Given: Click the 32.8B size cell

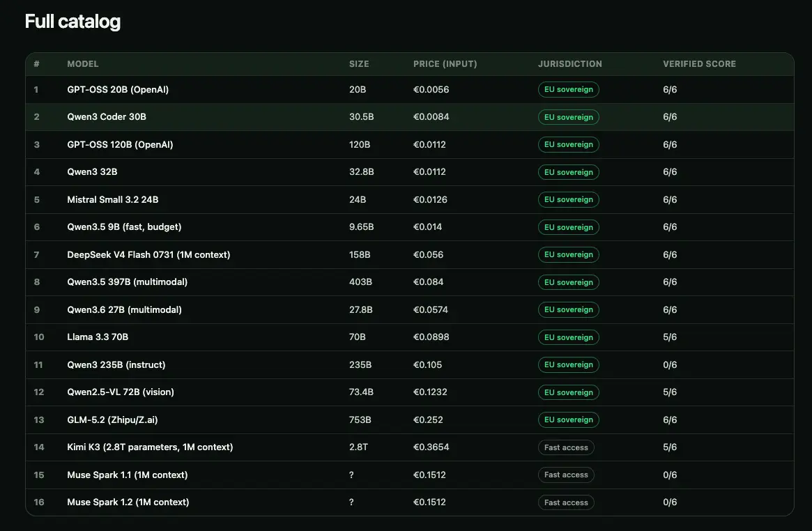Looking at the screenshot, I should (x=361, y=172).
